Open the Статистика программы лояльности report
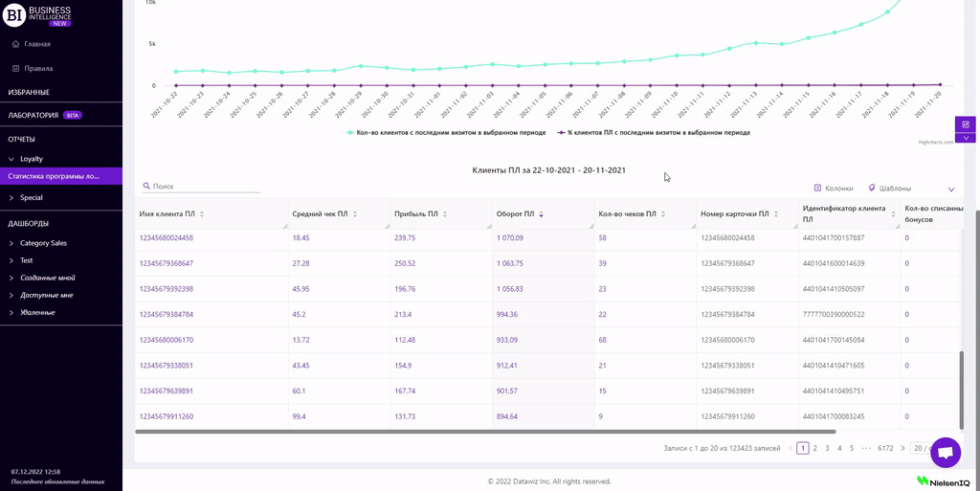 pyautogui.click(x=54, y=176)
